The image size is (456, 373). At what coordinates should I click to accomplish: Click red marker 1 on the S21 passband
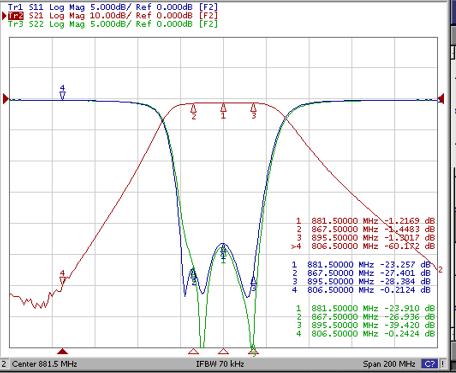pyautogui.click(x=223, y=111)
